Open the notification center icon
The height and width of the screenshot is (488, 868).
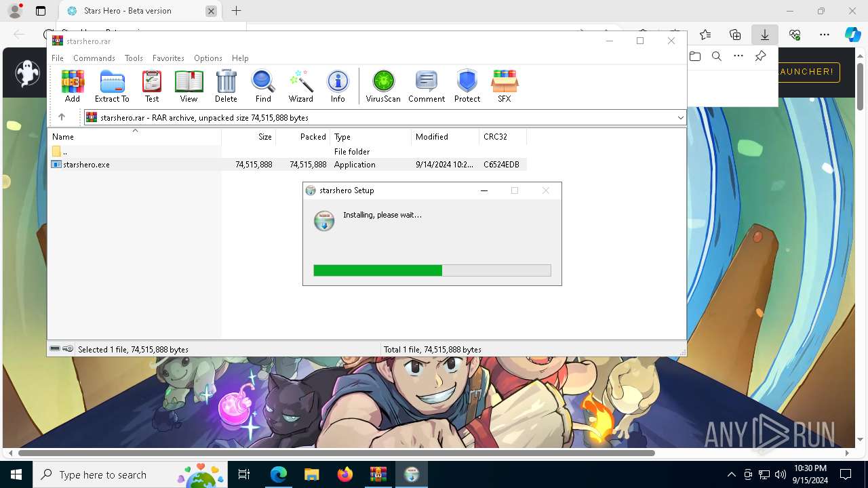[x=846, y=474]
